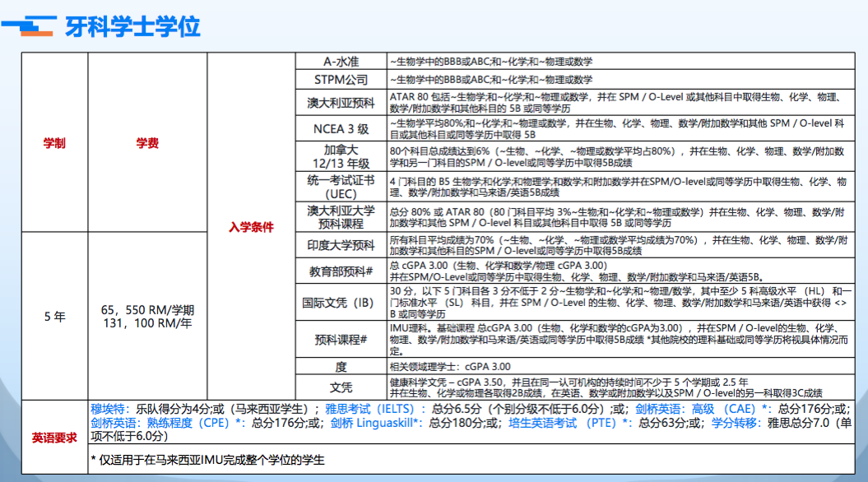Click the red 入学条件 cell

[x=251, y=227]
